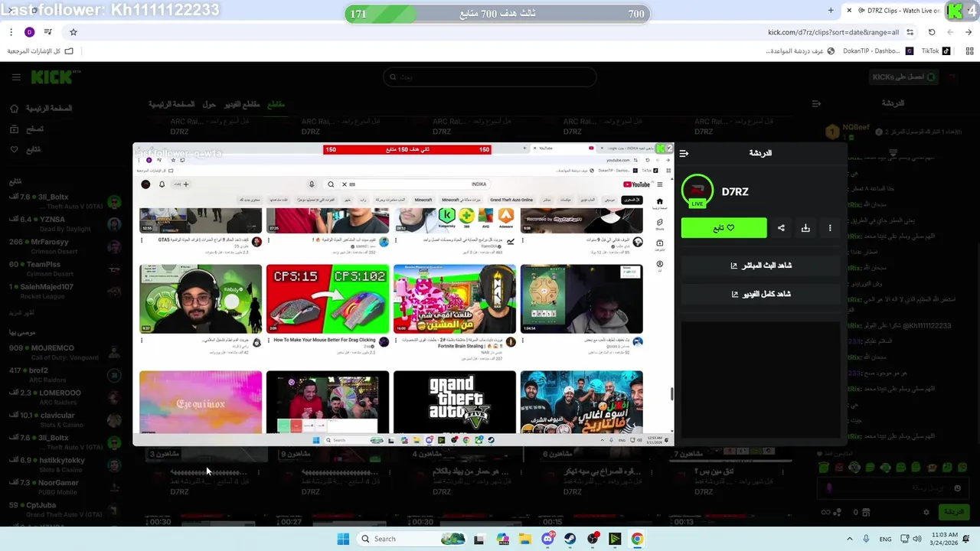
Task: Expand the hidden system tray icons chevron
Action: point(849,539)
